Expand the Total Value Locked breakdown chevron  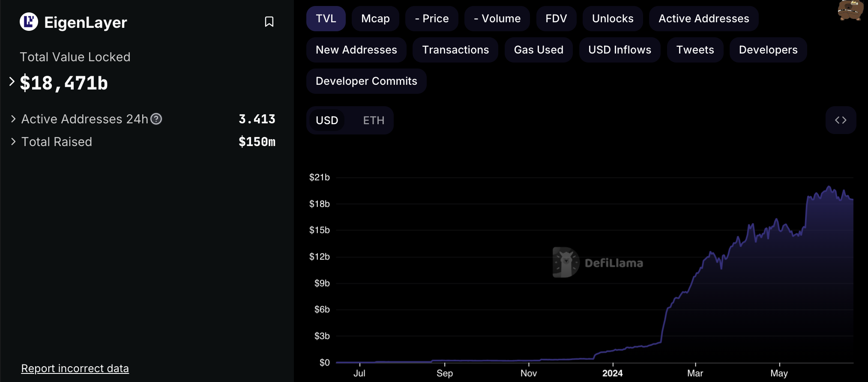tap(12, 81)
